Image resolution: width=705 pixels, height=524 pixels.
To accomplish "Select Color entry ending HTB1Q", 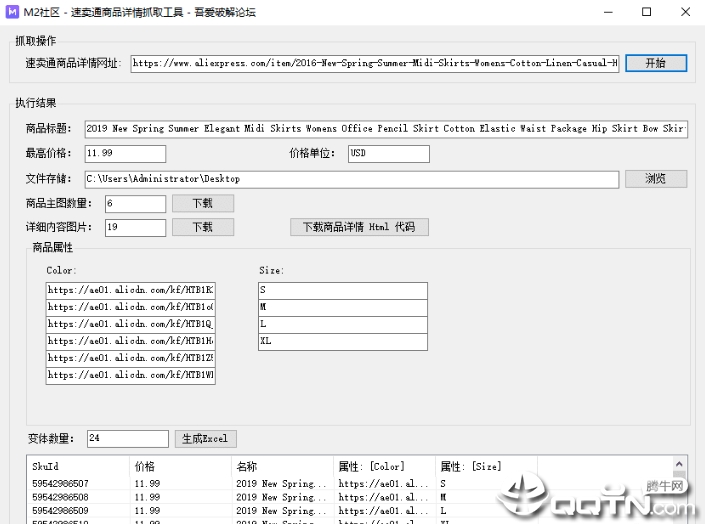I will [130, 325].
